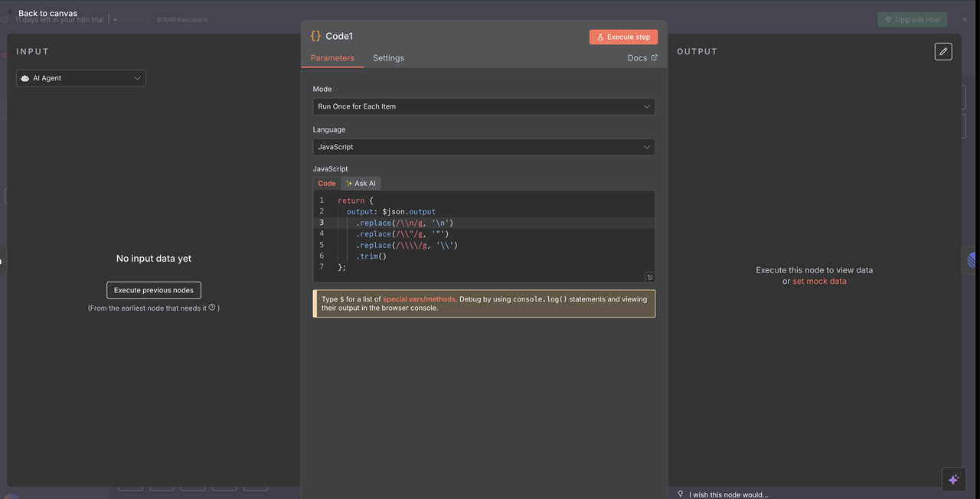Click the Code1 node title

pyautogui.click(x=339, y=36)
